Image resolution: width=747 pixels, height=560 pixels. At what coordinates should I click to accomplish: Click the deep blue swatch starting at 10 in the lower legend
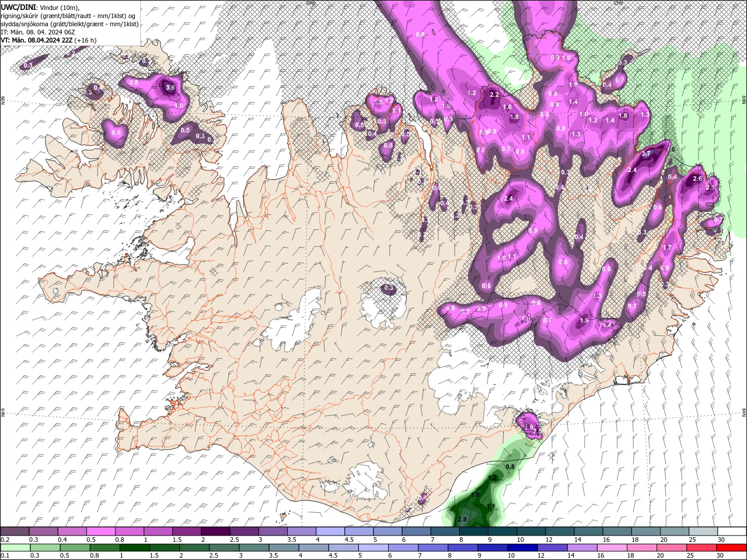[522, 548]
